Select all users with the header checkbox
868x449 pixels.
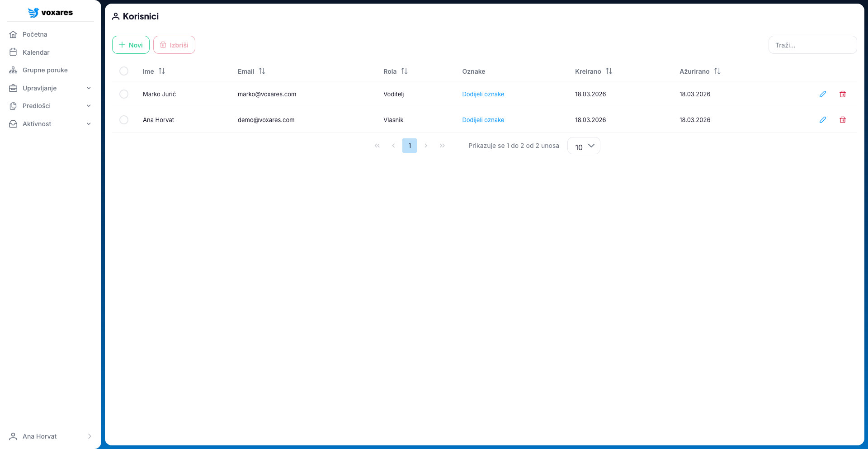[x=124, y=71]
